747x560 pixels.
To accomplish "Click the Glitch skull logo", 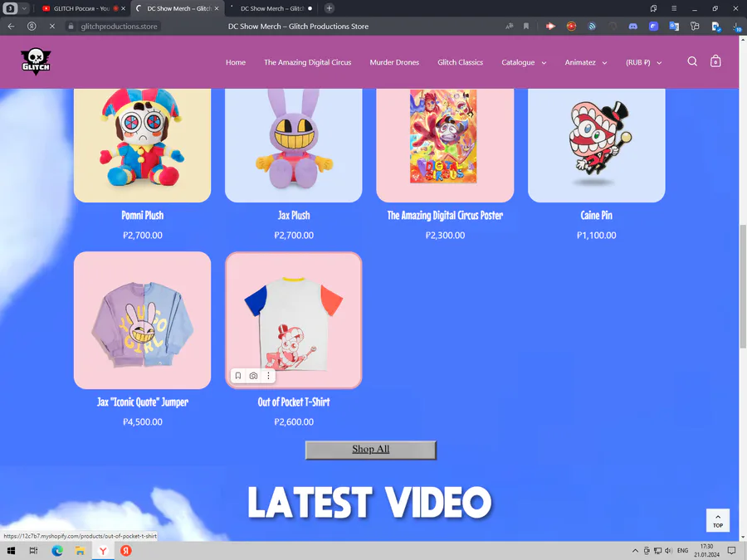I will click(x=36, y=61).
